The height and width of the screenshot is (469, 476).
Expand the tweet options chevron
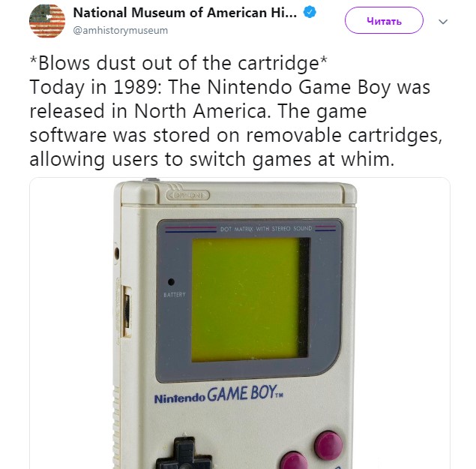pyautogui.click(x=443, y=22)
